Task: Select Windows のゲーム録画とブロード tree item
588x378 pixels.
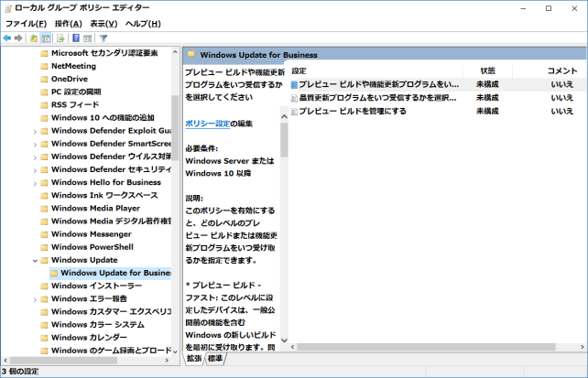Action: [x=111, y=351]
